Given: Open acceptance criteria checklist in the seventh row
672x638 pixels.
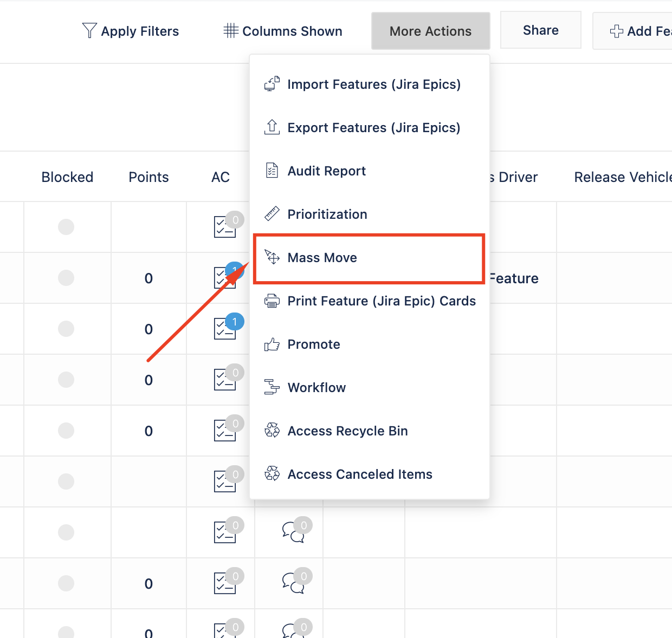Looking at the screenshot, I should pos(224,532).
